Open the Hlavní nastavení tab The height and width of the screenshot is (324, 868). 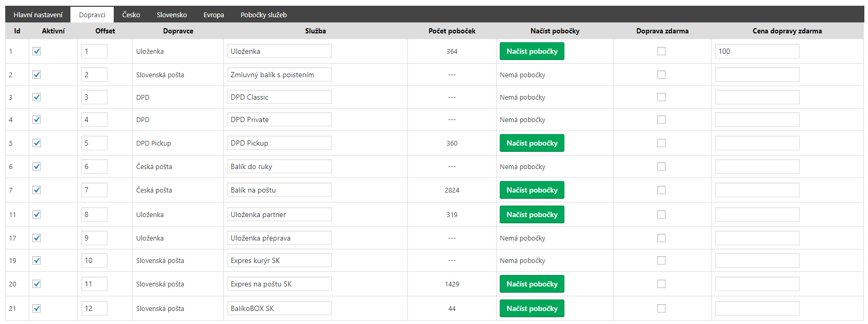pyautogui.click(x=38, y=15)
